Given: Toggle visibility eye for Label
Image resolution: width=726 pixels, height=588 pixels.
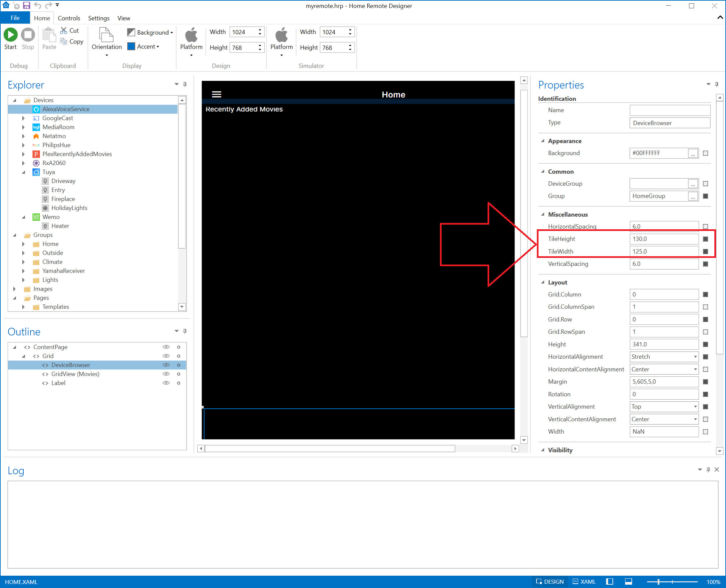Looking at the screenshot, I should point(166,383).
